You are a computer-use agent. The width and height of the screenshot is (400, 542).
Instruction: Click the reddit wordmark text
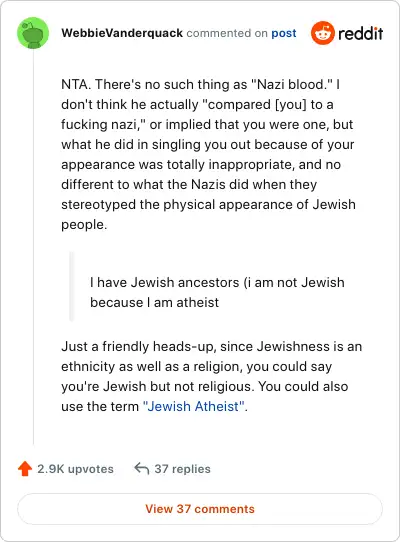click(361, 34)
